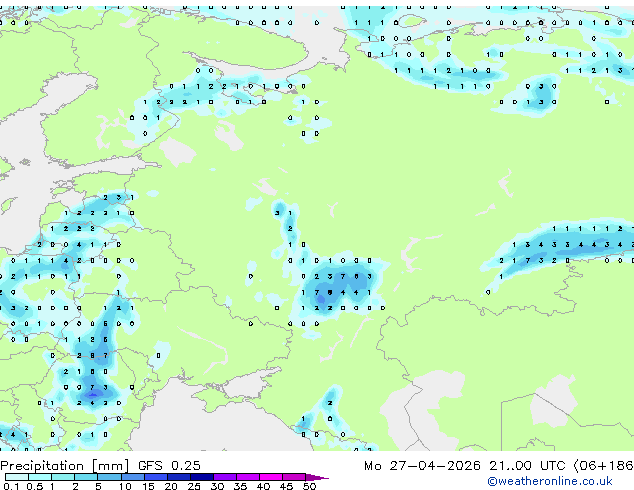Click the 15–20 mm royal-blue legend swatch
Viewport: 634px width, 490px height.
click(156, 477)
